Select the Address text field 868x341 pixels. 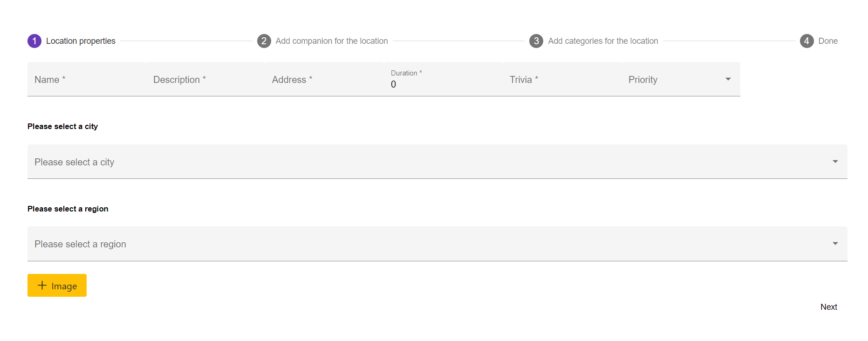[x=324, y=80]
